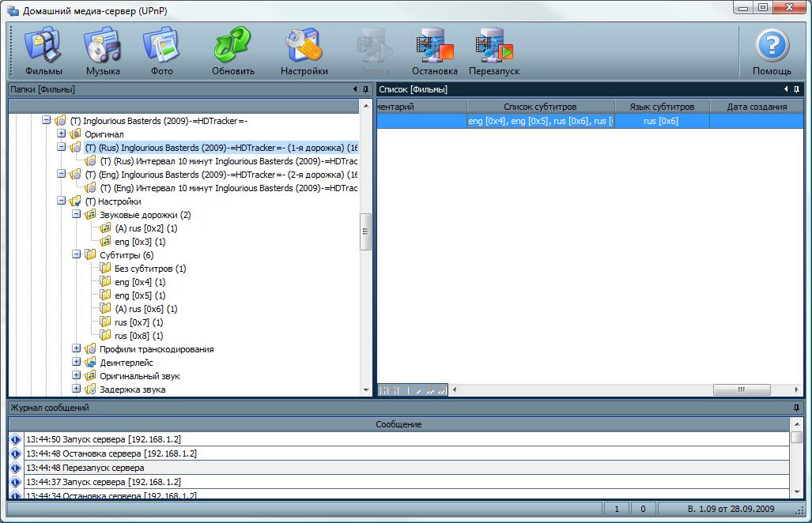Click folder icon of Без субтитров (1)
Screen dimensions: 812x523
(x=105, y=269)
